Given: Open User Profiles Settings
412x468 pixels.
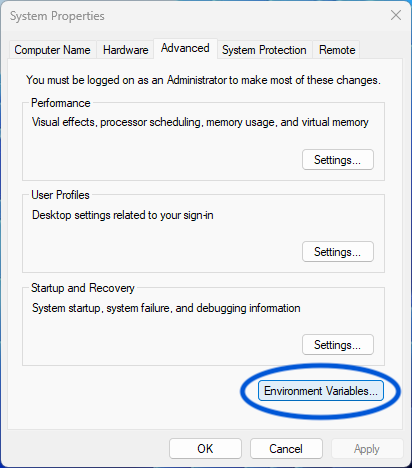Looking at the screenshot, I should point(338,252).
